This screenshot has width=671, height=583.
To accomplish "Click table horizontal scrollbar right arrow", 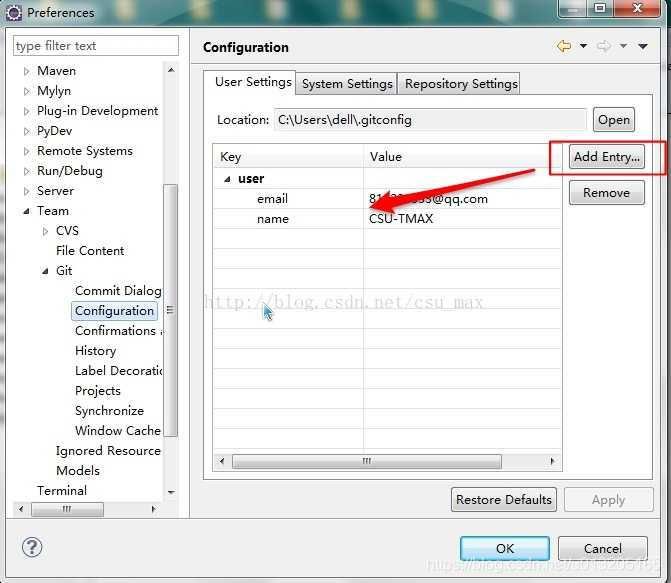I will (552, 461).
